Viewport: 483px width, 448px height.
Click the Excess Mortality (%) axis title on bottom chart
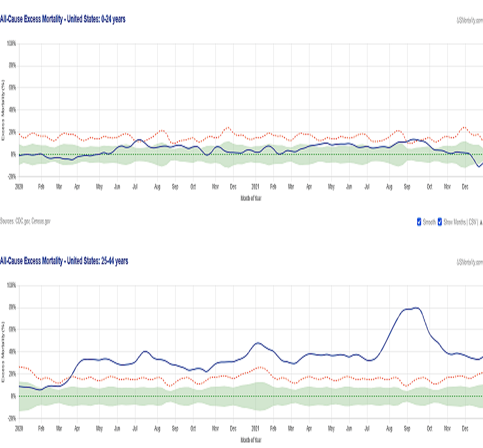(3, 351)
